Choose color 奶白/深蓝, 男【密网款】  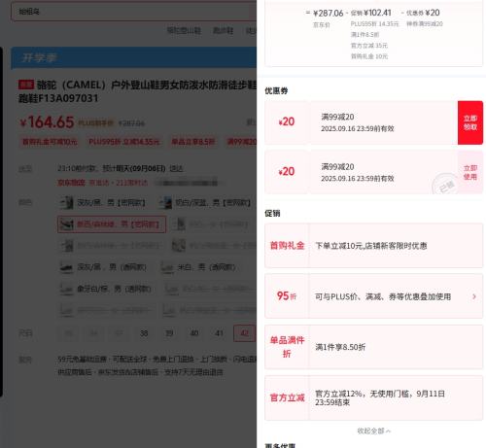(205, 203)
